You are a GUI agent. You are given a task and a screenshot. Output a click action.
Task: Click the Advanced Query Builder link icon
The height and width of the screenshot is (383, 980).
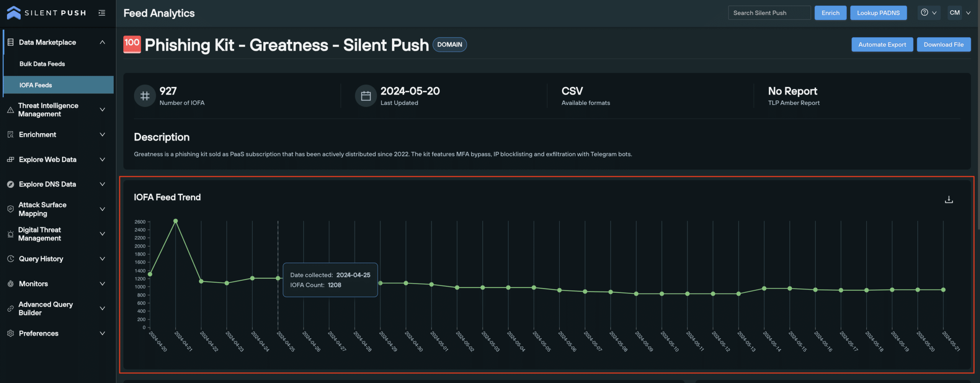[x=11, y=308]
